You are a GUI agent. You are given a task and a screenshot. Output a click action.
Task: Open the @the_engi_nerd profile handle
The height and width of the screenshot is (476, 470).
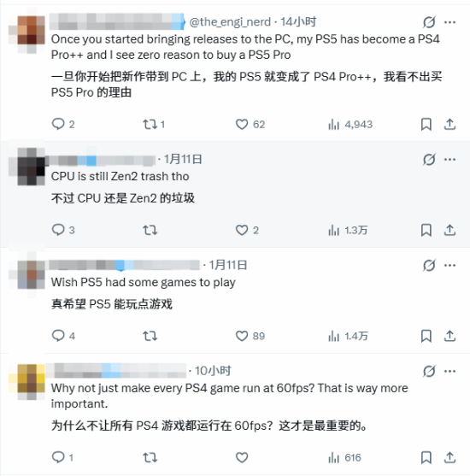tap(230, 22)
